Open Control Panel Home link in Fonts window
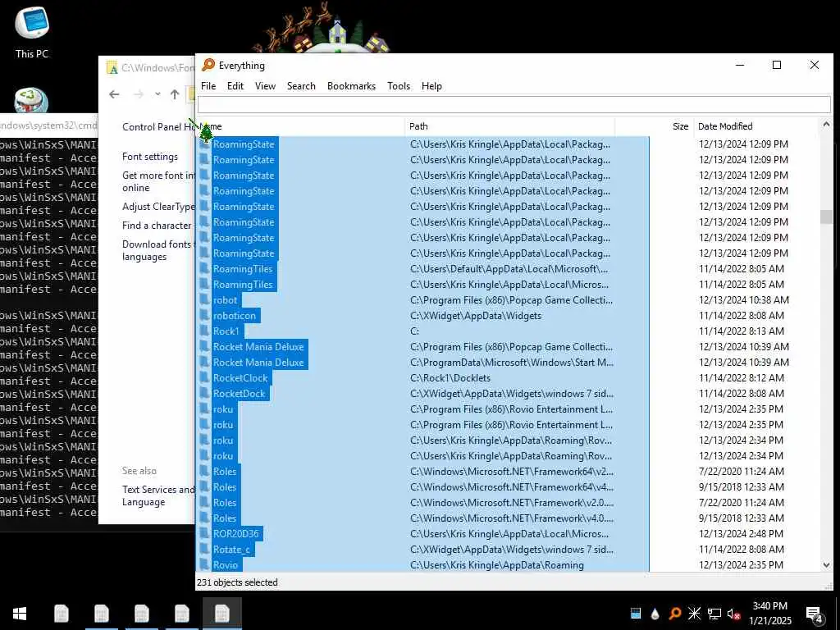 tap(158, 127)
